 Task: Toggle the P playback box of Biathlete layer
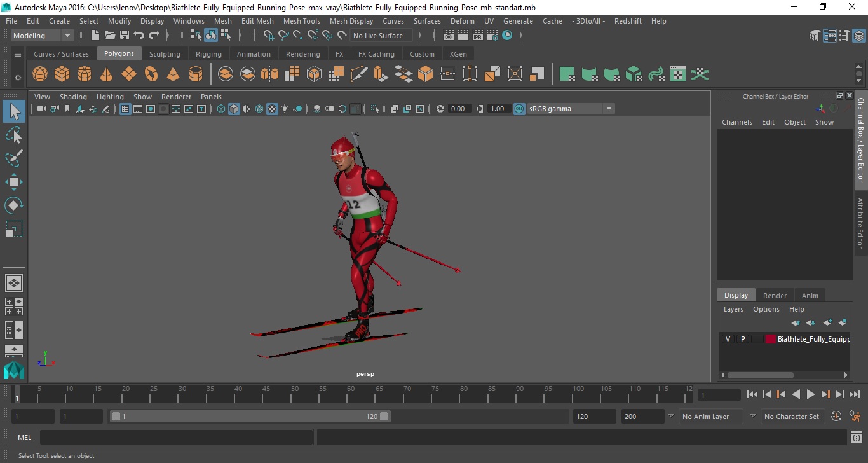(x=742, y=339)
